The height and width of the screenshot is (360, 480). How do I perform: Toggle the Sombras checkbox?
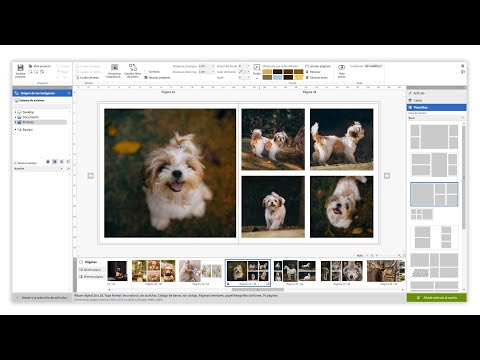tap(146, 72)
